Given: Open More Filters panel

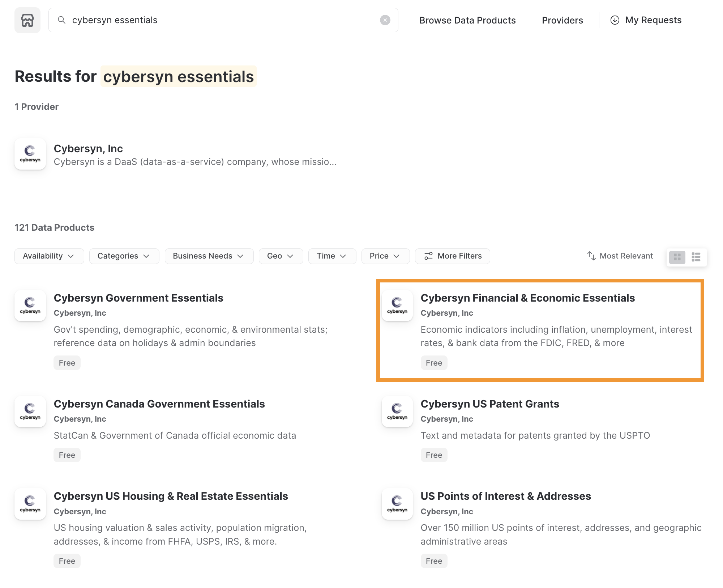Looking at the screenshot, I should tap(453, 256).
